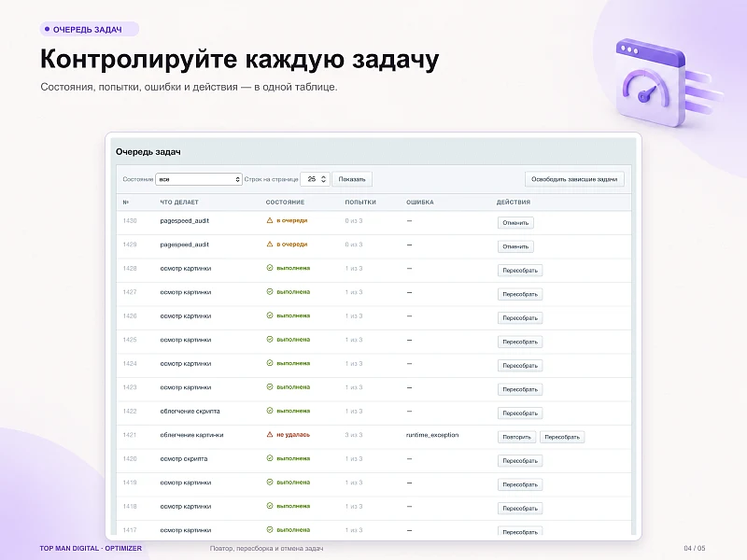Click 'TOP MAN DIGITAL · OPTIMIZER' footer text

click(91, 548)
